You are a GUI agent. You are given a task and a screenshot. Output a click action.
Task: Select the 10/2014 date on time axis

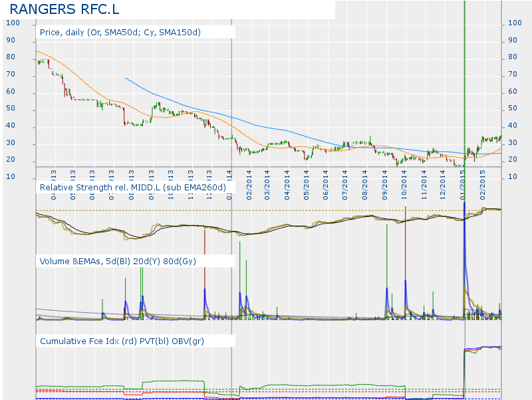[x=404, y=178]
